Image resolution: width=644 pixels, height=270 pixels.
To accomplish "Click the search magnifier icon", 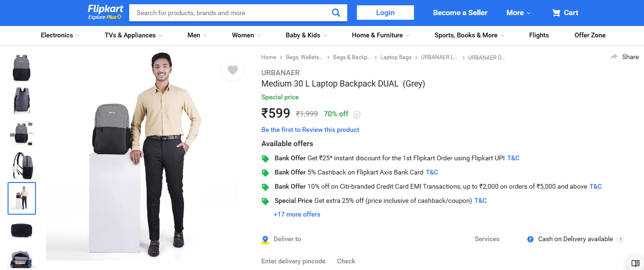I will point(336,13).
